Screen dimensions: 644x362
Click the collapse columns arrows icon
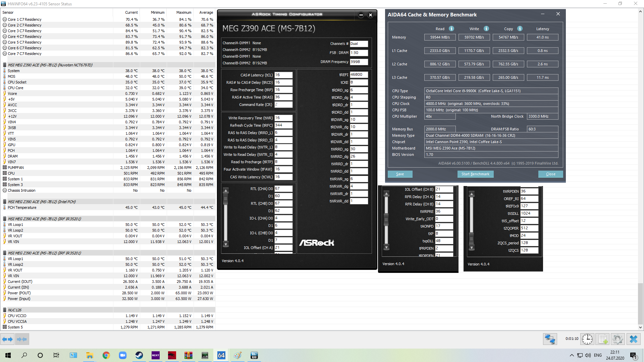point(22,339)
